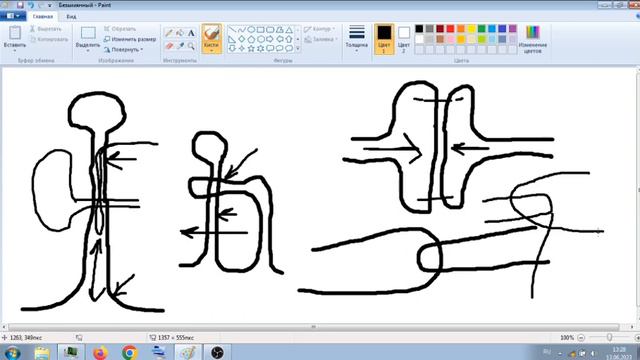The height and width of the screenshot is (360, 640).
Task: Expand the shapes gallery more arrow
Action: pyautogui.click(x=298, y=49)
